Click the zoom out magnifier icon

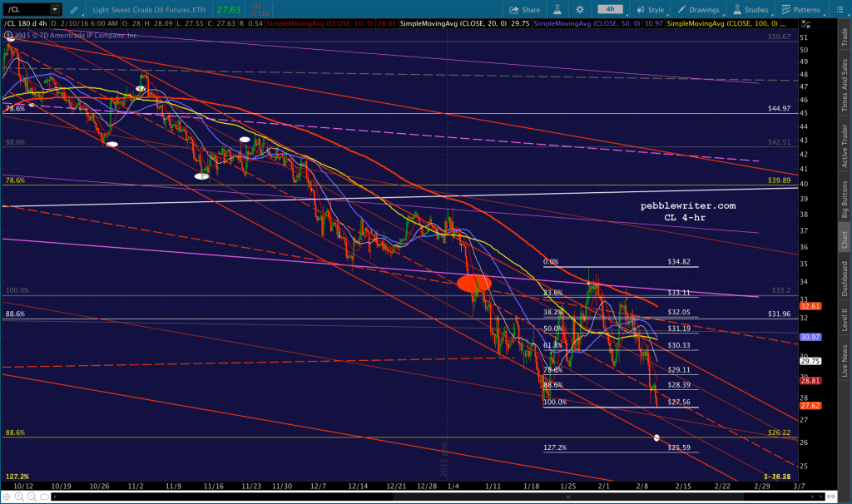point(32,497)
